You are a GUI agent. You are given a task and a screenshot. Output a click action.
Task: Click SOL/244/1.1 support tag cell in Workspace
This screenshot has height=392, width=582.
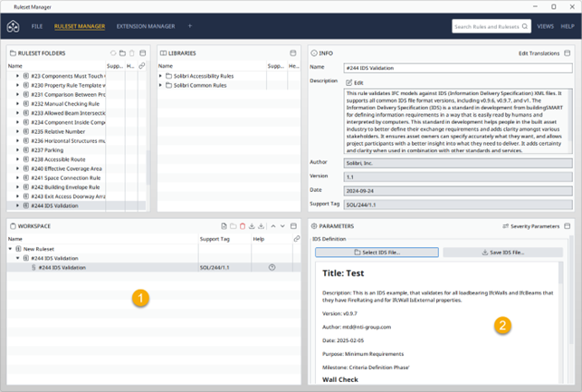click(224, 267)
